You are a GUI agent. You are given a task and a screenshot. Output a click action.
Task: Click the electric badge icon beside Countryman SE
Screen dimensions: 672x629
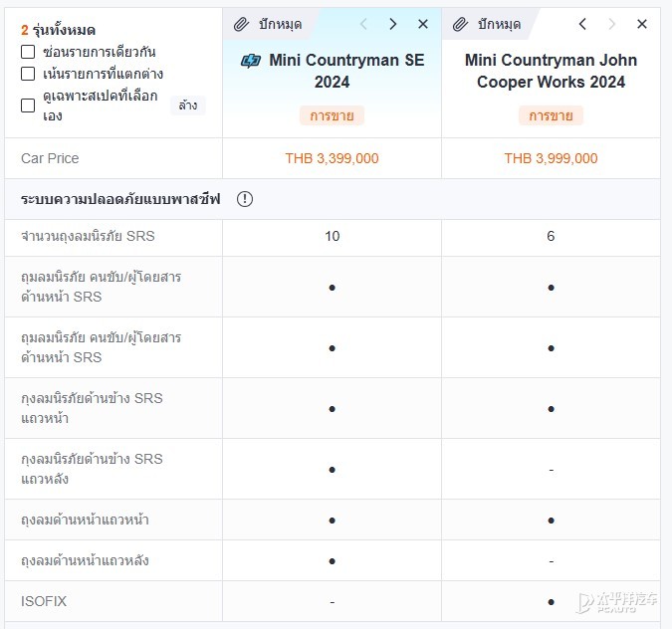click(251, 61)
